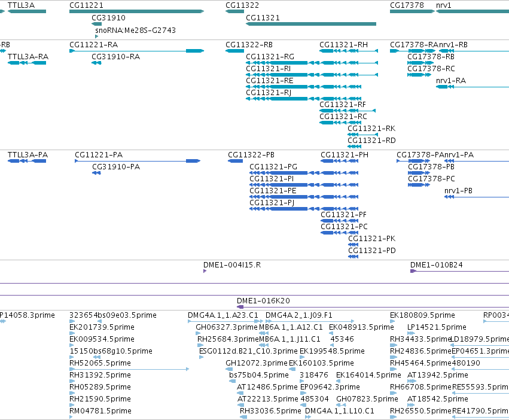Viewport: 509px width, 420px height.
Task: Select transcript CG17378-RC label
Action: pos(431,69)
